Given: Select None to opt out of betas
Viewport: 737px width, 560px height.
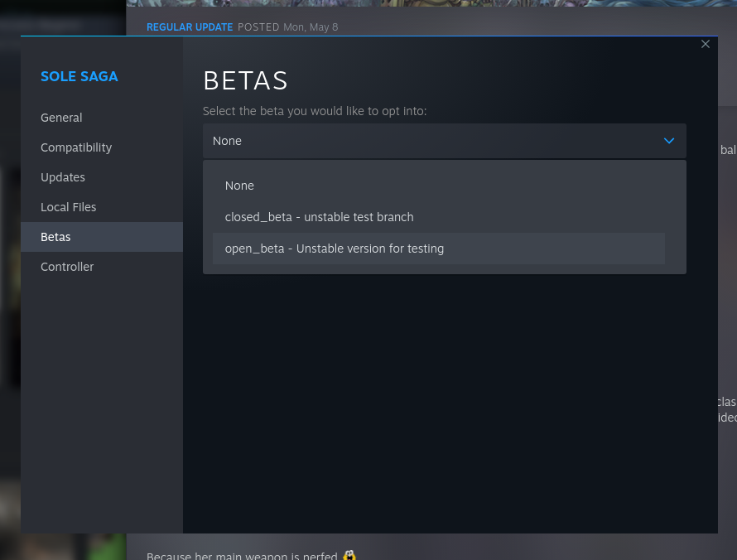Looking at the screenshot, I should 239,186.
